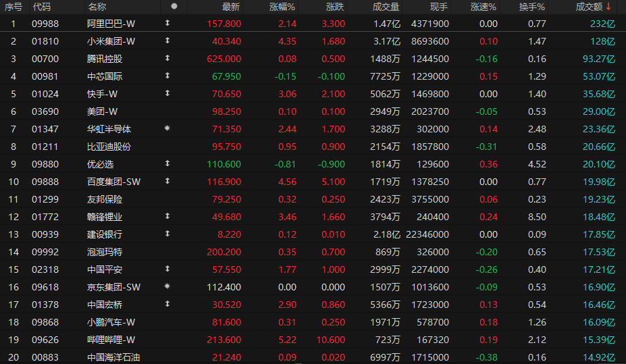Image resolution: width=626 pixels, height=364 pixels.
Task: Sort by the 涨幅% column header
Action: [282, 7]
